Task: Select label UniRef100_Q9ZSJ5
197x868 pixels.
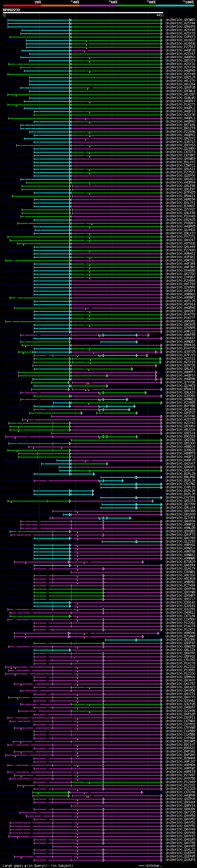Action: (x=180, y=78)
